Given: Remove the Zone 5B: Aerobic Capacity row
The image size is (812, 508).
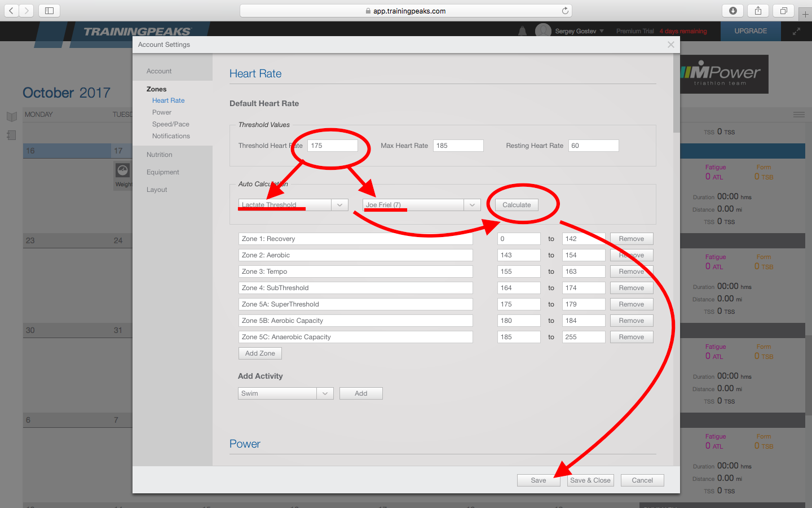Looking at the screenshot, I should pos(632,321).
